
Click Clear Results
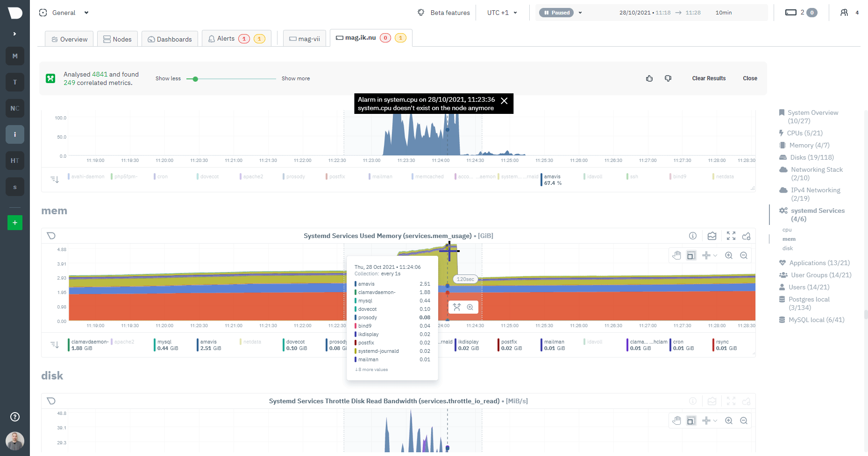tap(709, 78)
